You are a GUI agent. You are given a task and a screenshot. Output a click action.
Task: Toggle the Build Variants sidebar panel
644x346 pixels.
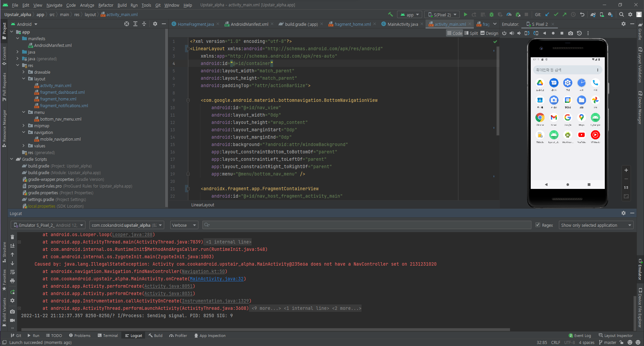coord(4,312)
